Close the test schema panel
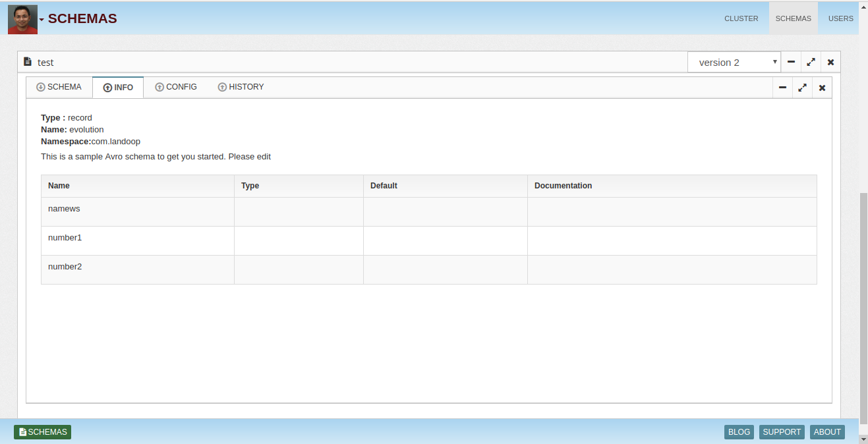Image resolution: width=868 pixels, height=444 pixels. 830,62
